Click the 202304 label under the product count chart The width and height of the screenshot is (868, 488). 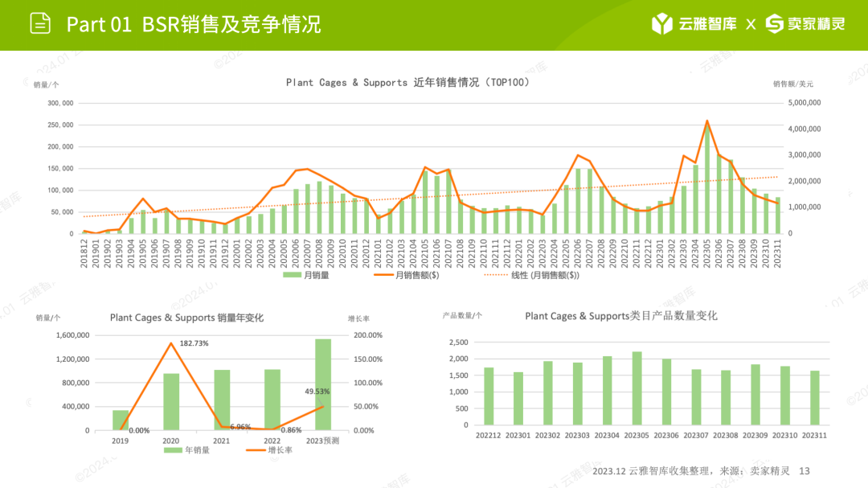(x=607, y=436)
